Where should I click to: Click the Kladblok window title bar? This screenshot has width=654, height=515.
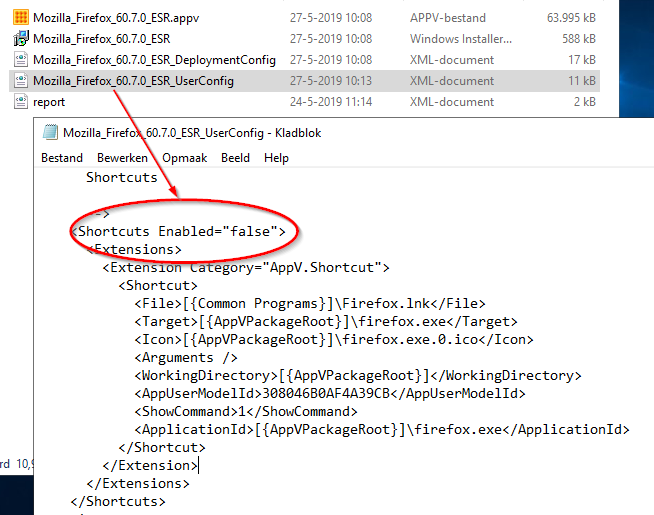400,132
